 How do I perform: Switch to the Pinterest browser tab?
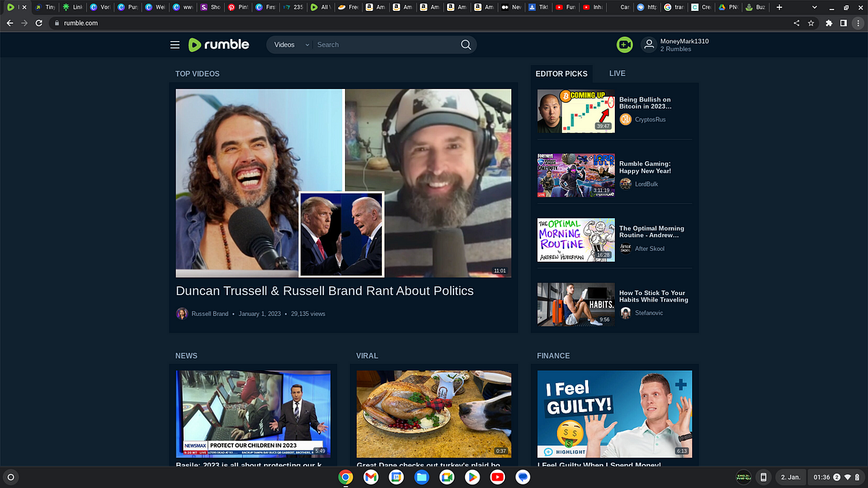[x=237, y=7]
